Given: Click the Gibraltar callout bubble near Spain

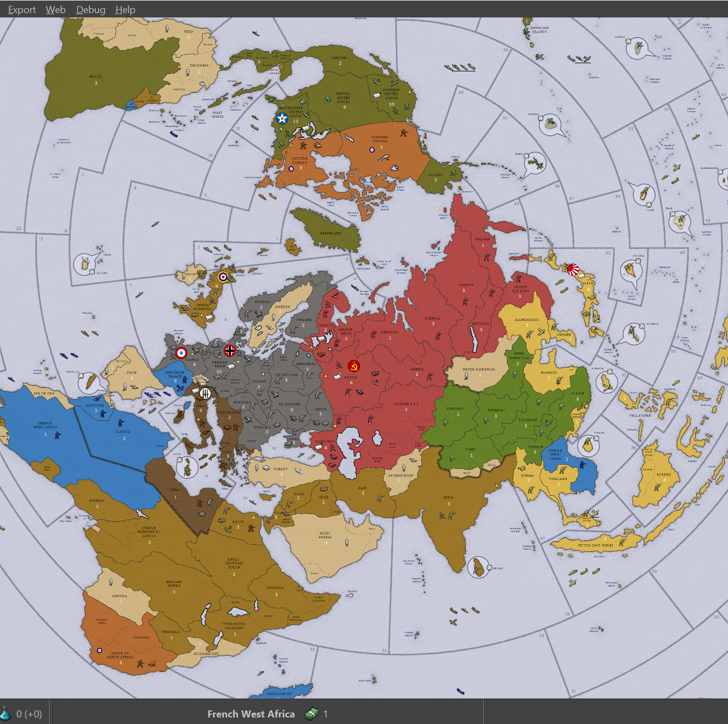Looking at the screenshot, I should pyautogui.click(x=89, y=383).
